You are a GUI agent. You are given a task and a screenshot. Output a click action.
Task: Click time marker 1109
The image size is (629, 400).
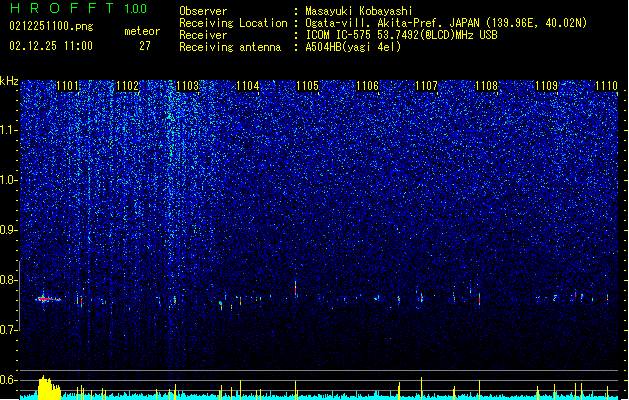(x=546, y=86)
